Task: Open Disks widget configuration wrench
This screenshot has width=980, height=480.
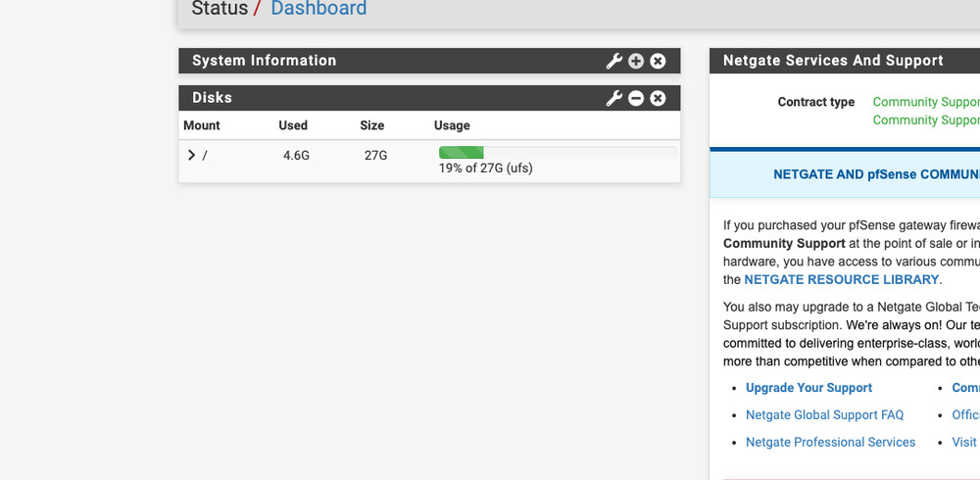Action: coord(614,98)
